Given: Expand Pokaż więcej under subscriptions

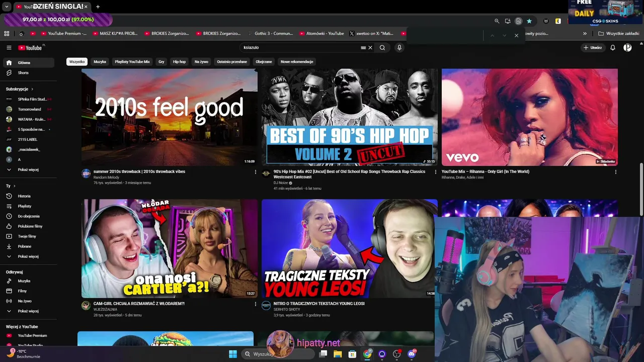Looking at the screenshot, I should (28, 169).
